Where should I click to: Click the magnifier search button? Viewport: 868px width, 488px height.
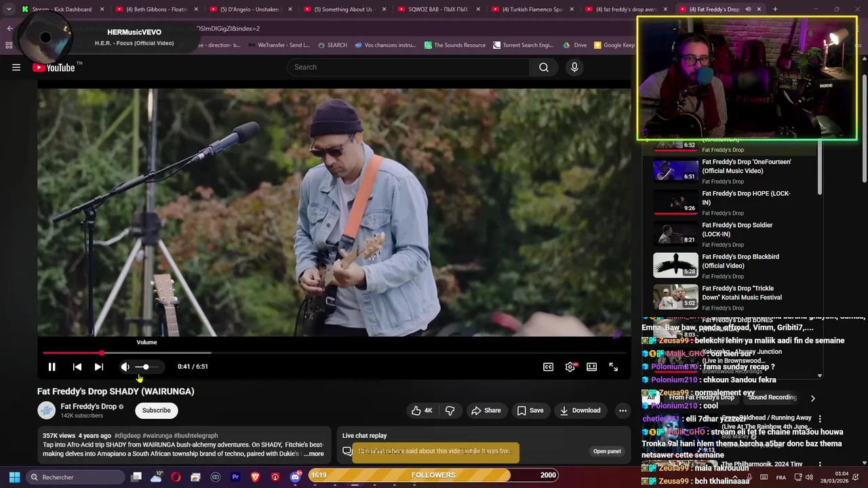tap(544, 67)
